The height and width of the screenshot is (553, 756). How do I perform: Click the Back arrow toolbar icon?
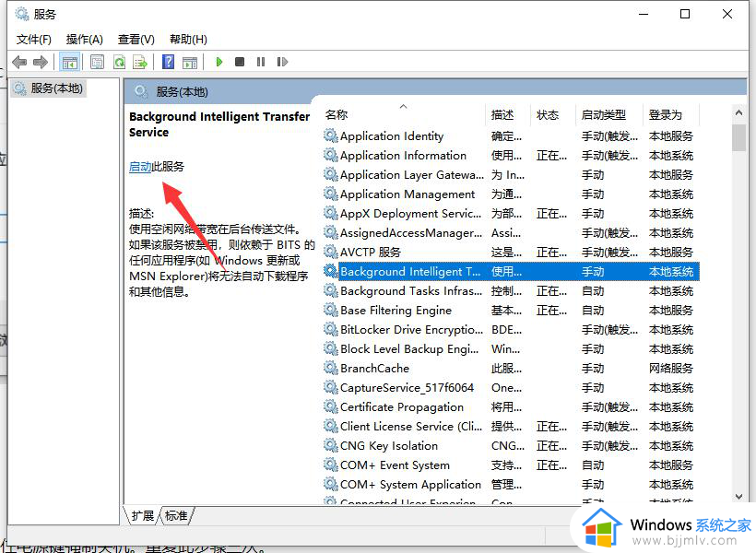click(x=19, y=62)
